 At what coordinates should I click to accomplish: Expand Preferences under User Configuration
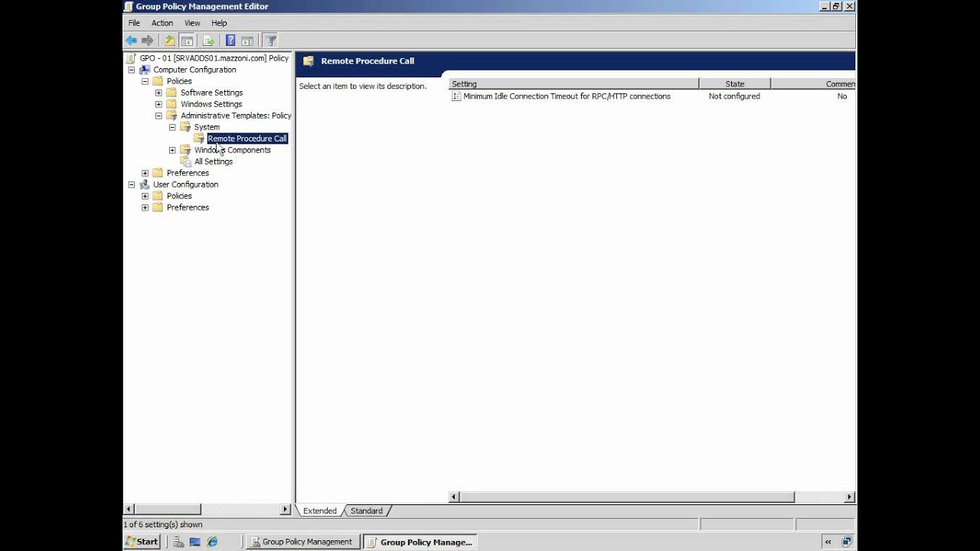pos(145,207)
